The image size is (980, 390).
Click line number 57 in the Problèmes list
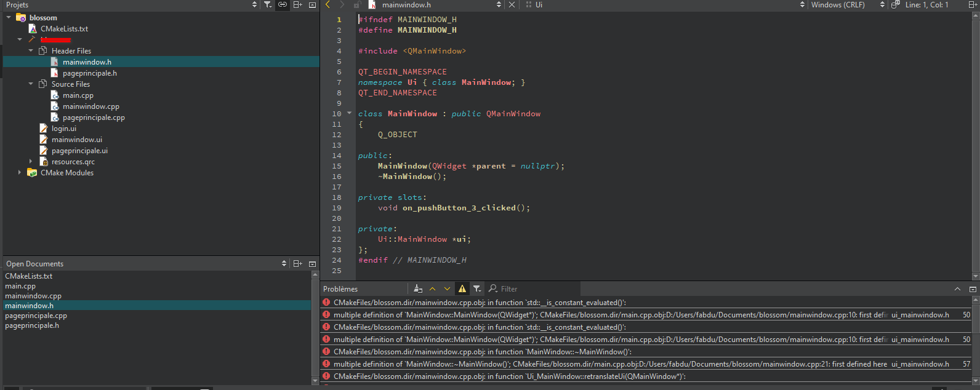966,364
